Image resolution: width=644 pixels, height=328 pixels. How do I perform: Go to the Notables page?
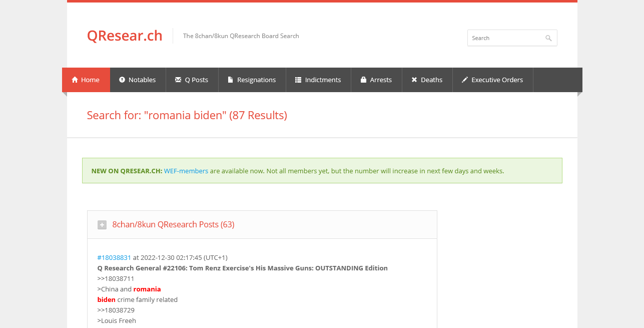click(142, 80)
